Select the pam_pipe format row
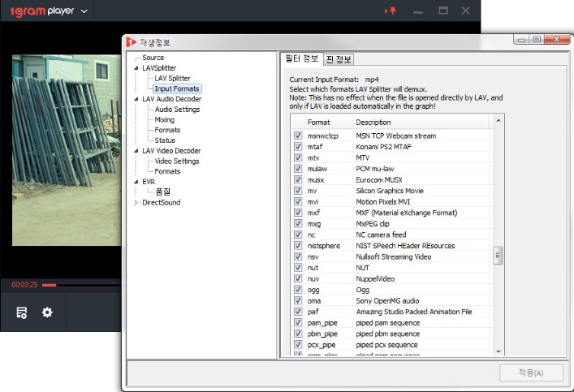 coord(391,323)
